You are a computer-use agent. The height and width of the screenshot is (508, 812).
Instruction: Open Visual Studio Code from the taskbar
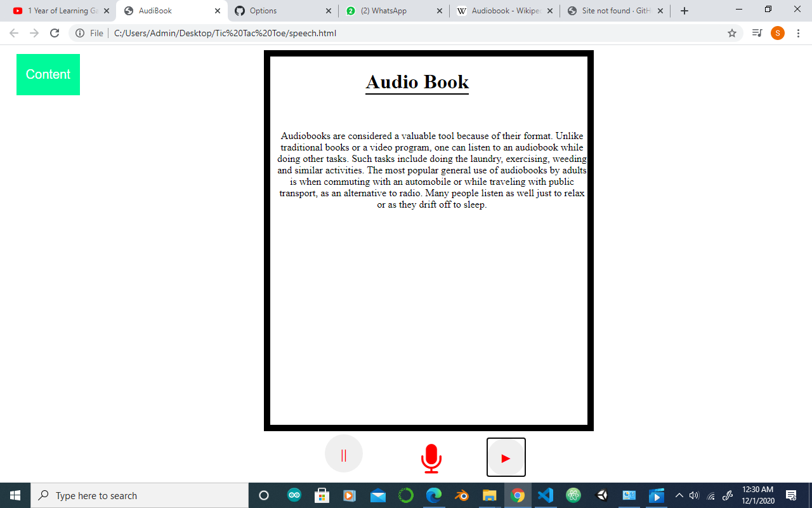tap(546, 495)
